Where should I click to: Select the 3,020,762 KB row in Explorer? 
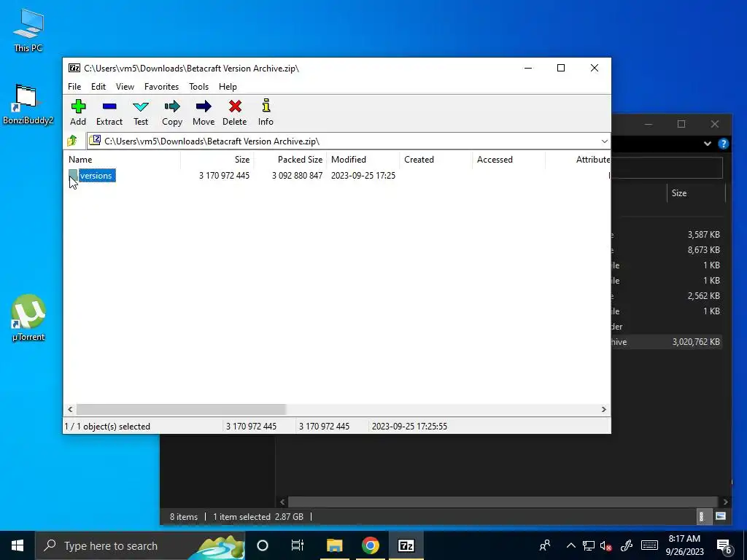coord(667,342)
